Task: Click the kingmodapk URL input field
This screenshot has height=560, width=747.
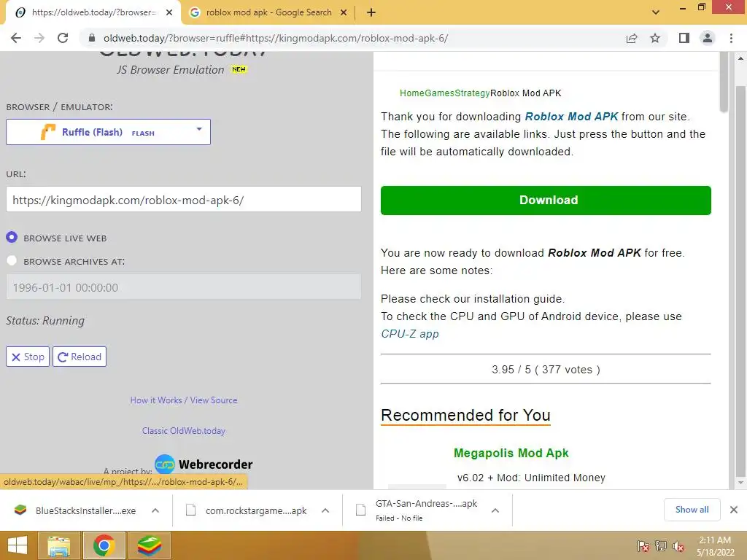Action: pos(183,200)
